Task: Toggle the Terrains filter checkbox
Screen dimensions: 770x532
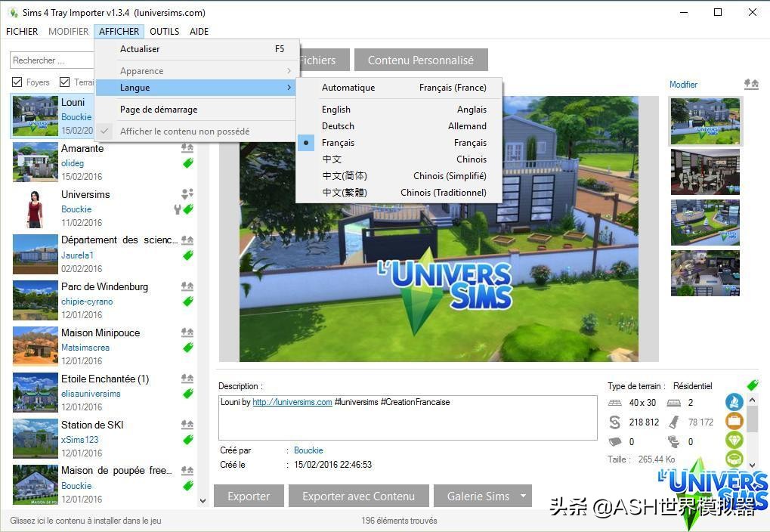Action: [64, 82]
